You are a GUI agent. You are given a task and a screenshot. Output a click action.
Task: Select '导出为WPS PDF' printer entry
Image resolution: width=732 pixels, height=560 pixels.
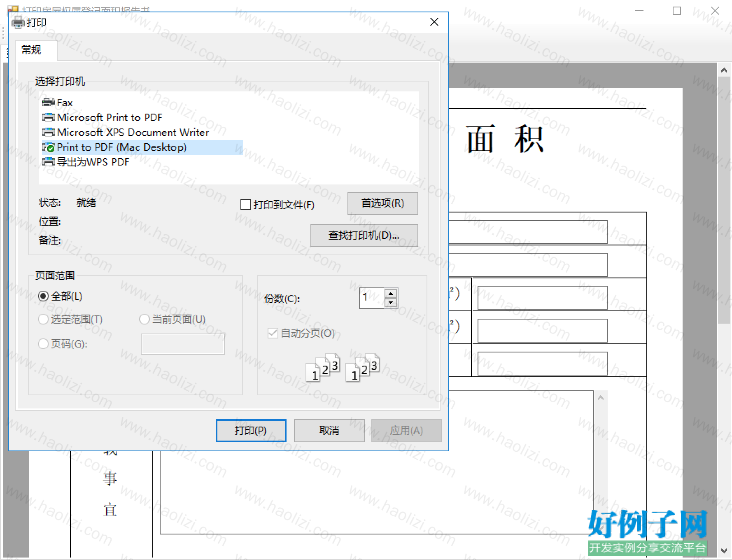pos(93,162)
